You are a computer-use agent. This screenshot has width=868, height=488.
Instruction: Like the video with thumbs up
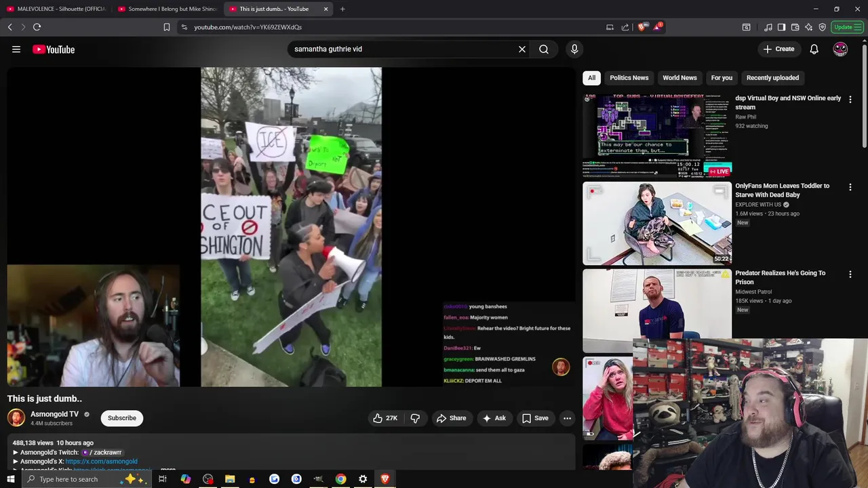tap(385, 418)
